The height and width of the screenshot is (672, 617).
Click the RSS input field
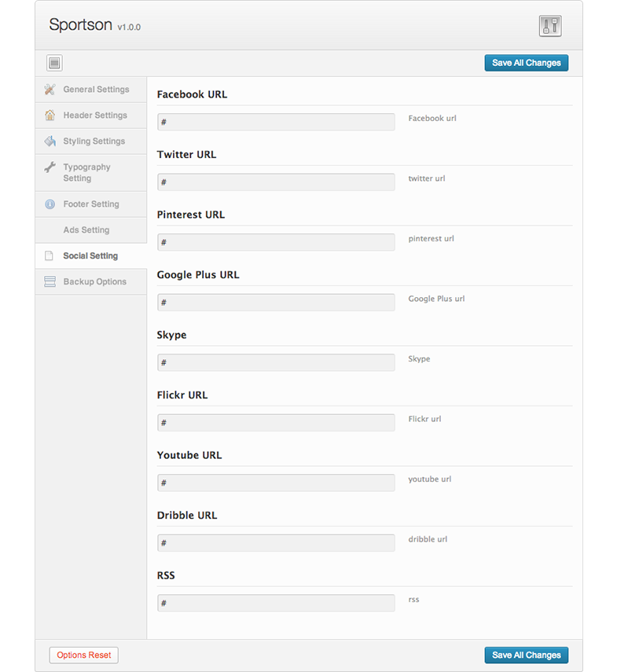click(x=276, y=603)
